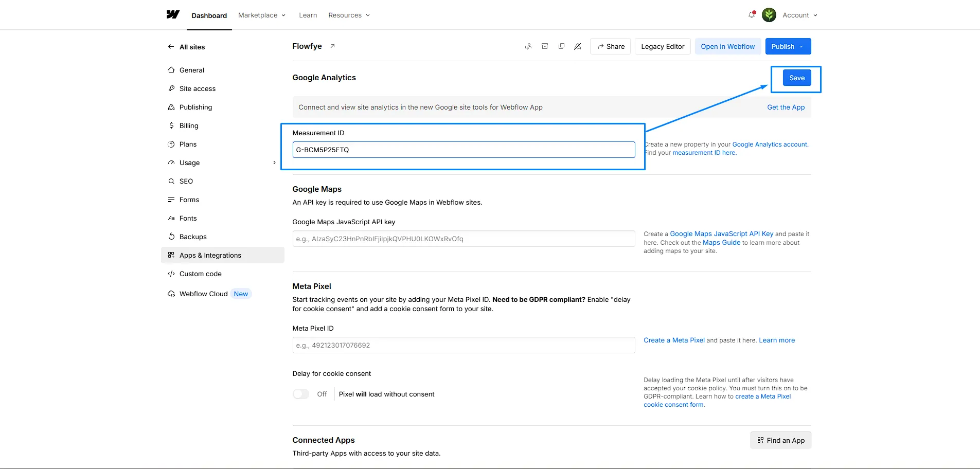Click the unpublish site icon

pyautogui.click(x=578, y=46)
